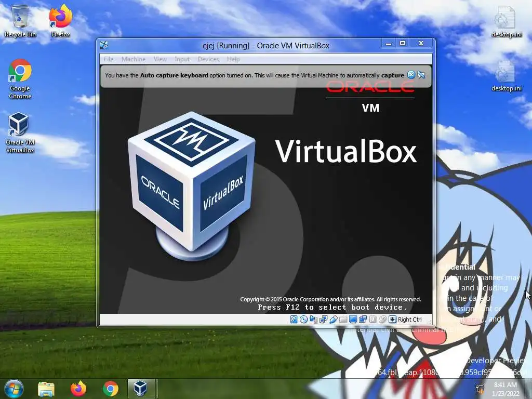The width and height of the screenshot is (532, 399).
Task: Open the Devices menu
Action: click(x=208, y=59)
